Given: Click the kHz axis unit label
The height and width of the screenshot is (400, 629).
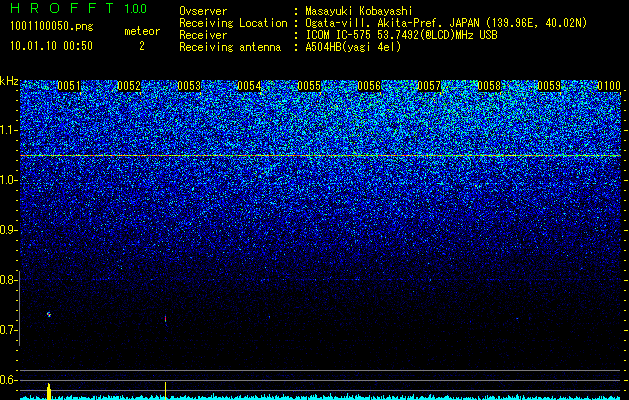Looking at the screenshot, I should coord(9,81).
